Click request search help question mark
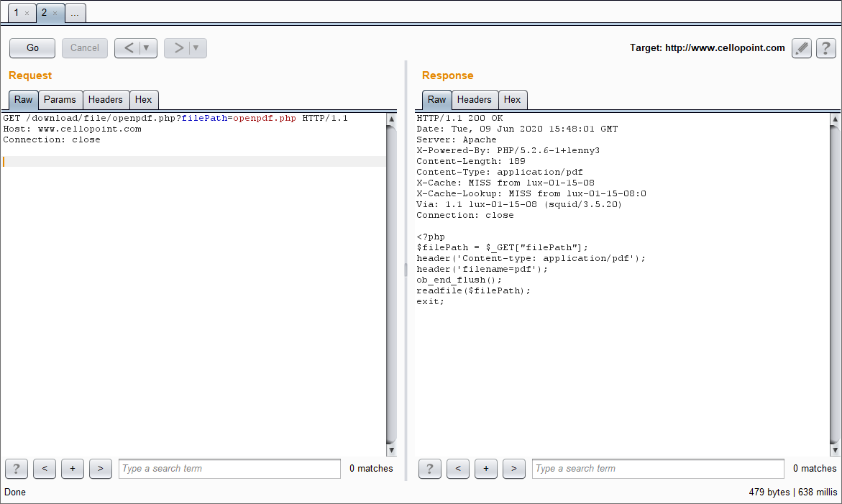 (x=17, y=469)
